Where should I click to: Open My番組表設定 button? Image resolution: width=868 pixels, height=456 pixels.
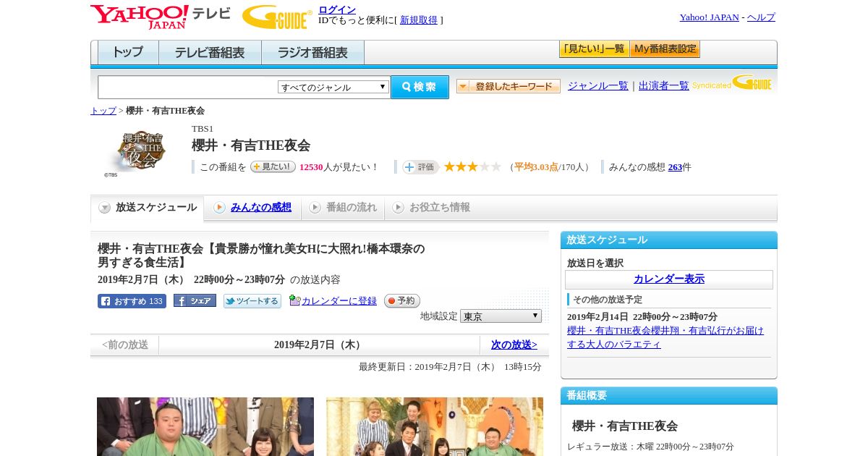point(665,49)
